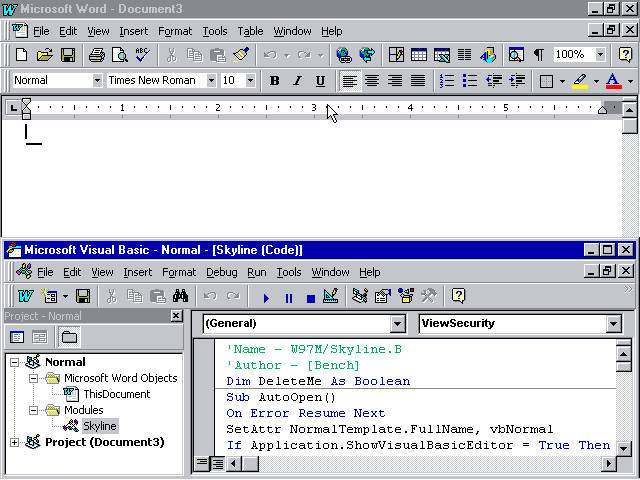
Task: Run spelling and grammar check
Action: click(143, 55)
